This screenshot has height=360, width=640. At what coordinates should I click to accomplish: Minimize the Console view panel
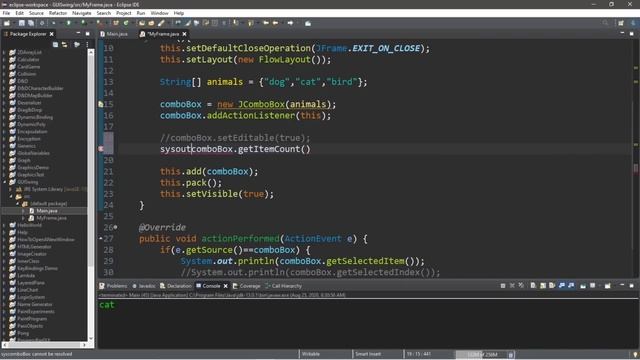pyautogui.click(x=622, y=285)
